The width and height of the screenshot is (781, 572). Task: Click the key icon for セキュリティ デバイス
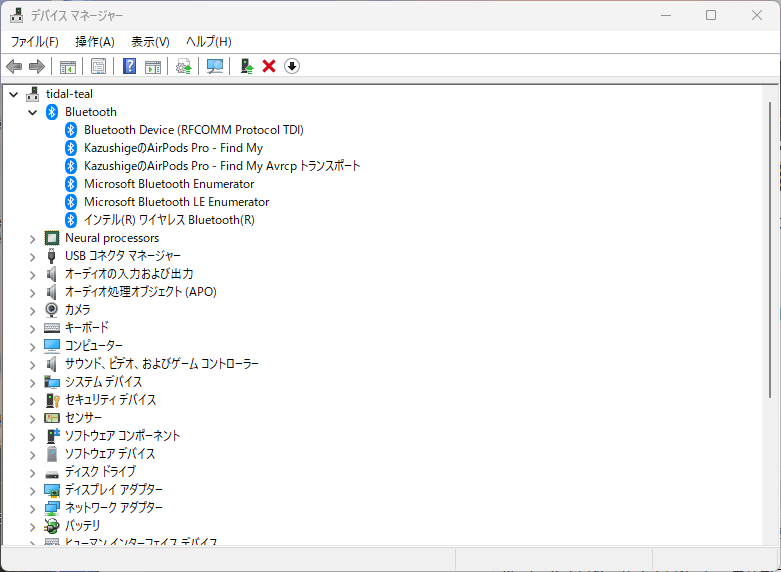tap(52, 400)
